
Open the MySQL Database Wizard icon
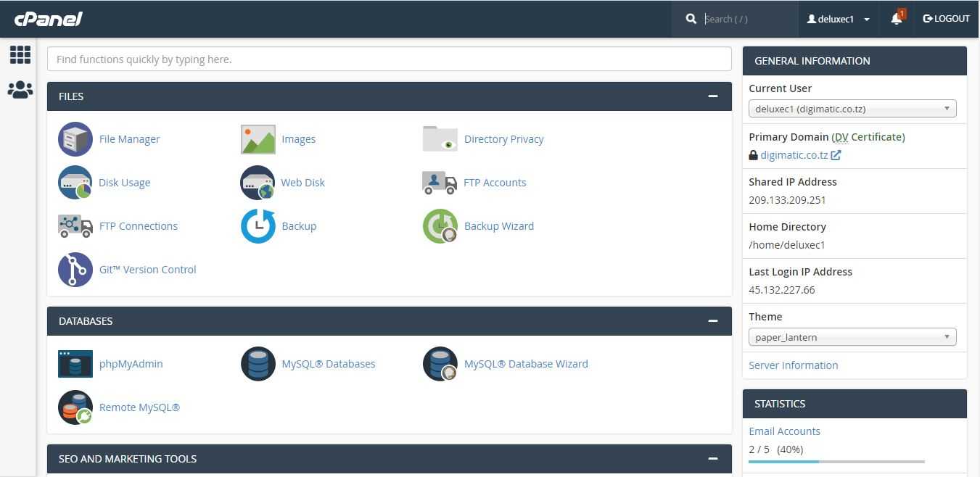coord(440,364)
